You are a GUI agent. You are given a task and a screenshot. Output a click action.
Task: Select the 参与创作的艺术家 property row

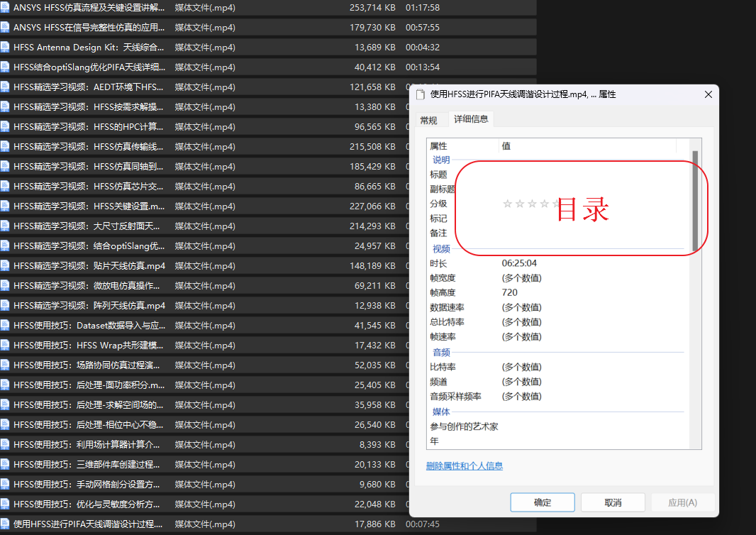(557, 426)
